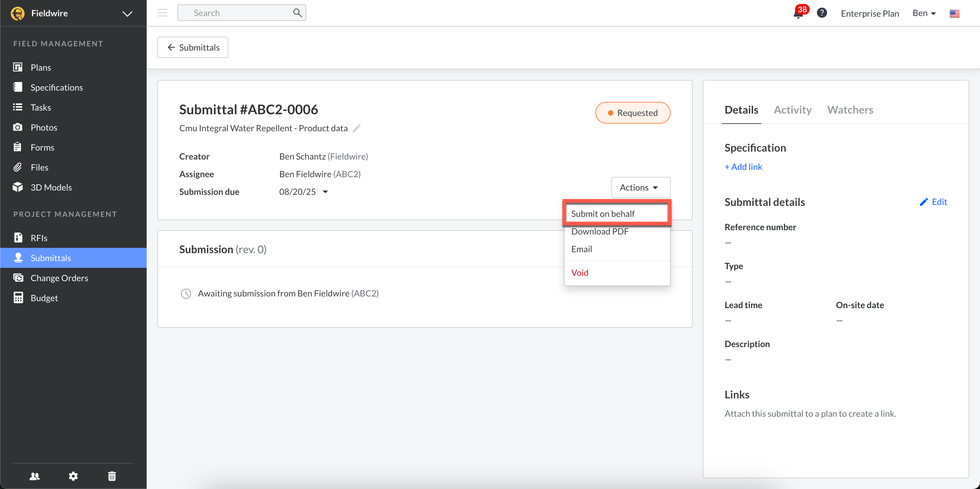Viewport: 980px width, 489px height.
Task: Select the US flag language icon
Action: 954,14
